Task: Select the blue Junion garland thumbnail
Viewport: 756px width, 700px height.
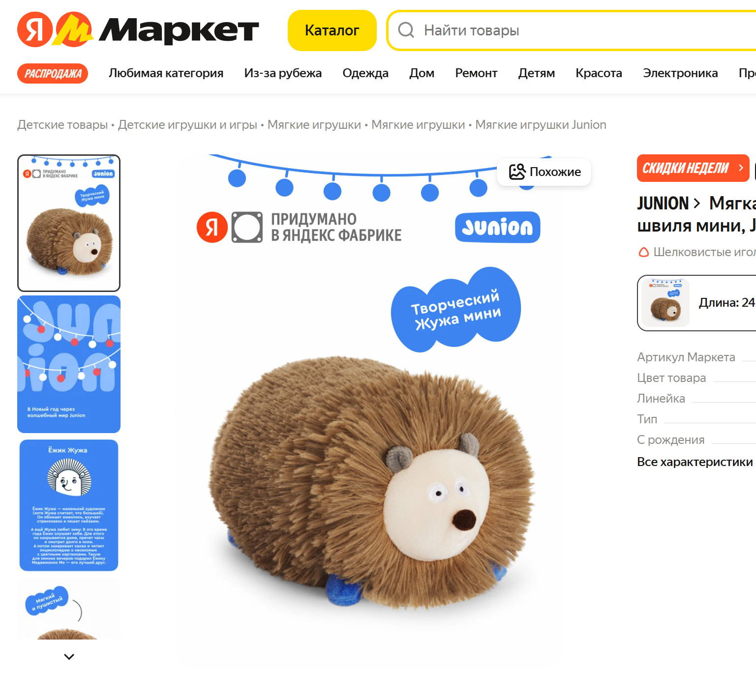Action: tap(69, 364)
